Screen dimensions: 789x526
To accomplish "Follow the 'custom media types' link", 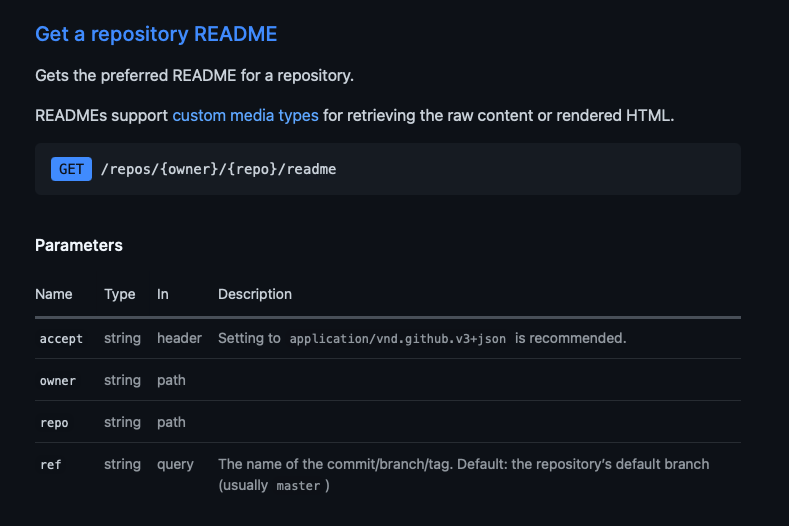I will tap(246, 116).
